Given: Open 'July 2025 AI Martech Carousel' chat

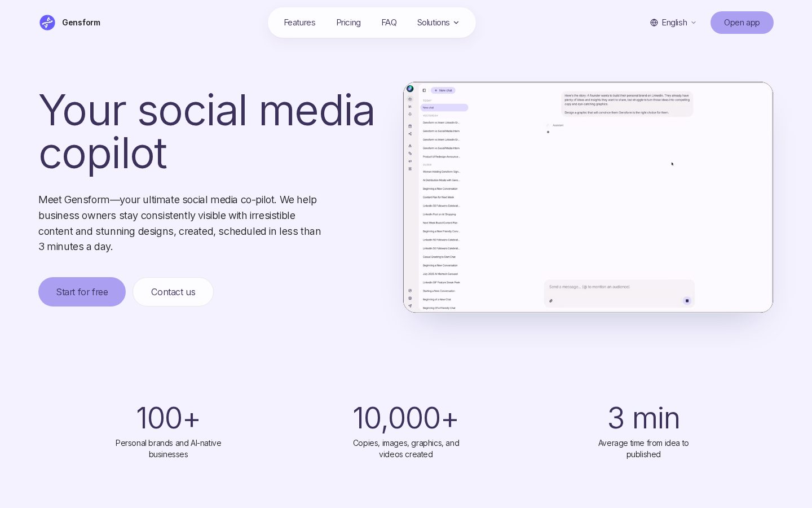Looking at the screenshot, I should click(x=440, y=274).
